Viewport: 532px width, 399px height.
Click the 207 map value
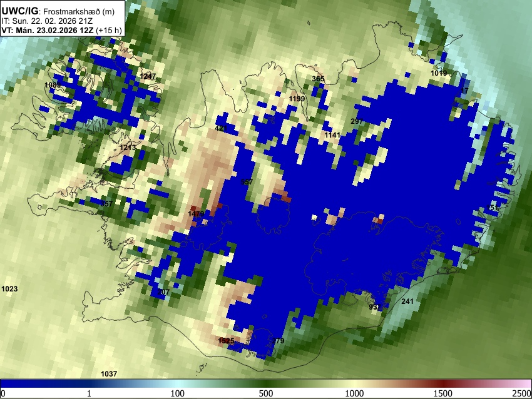tap(163, 292)
